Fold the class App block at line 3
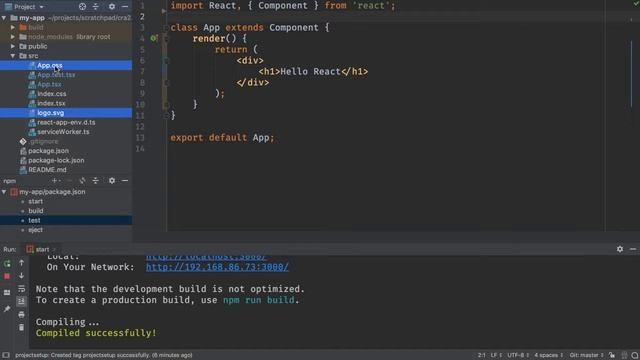 coord(166,28)
